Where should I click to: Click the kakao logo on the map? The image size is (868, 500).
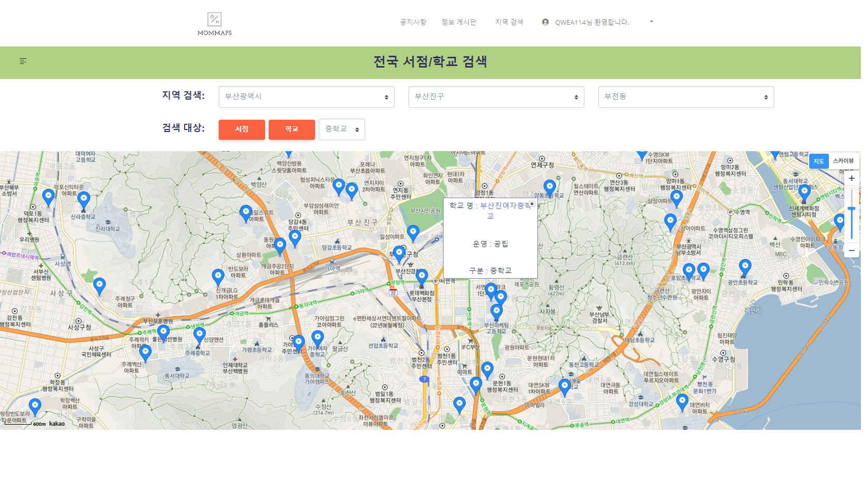[x=56, y=424]
